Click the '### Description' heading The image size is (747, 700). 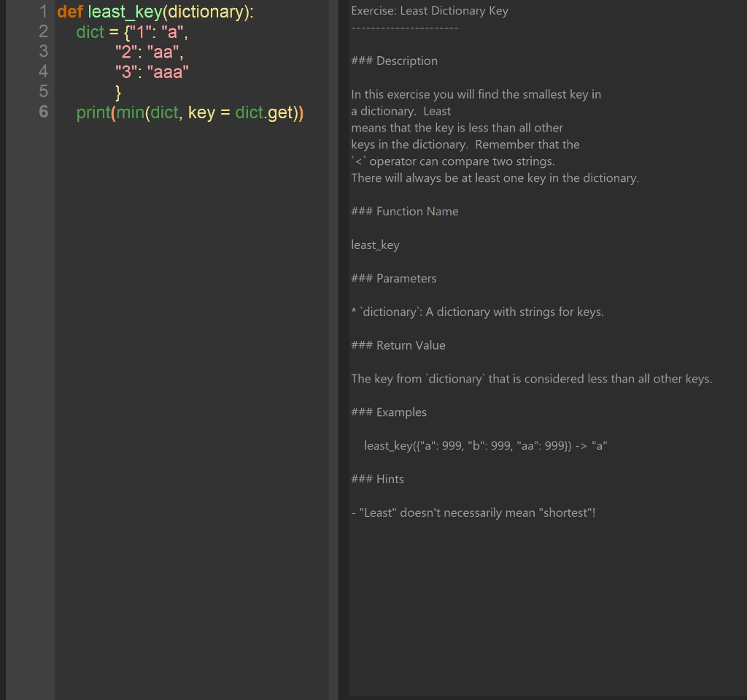395,61
